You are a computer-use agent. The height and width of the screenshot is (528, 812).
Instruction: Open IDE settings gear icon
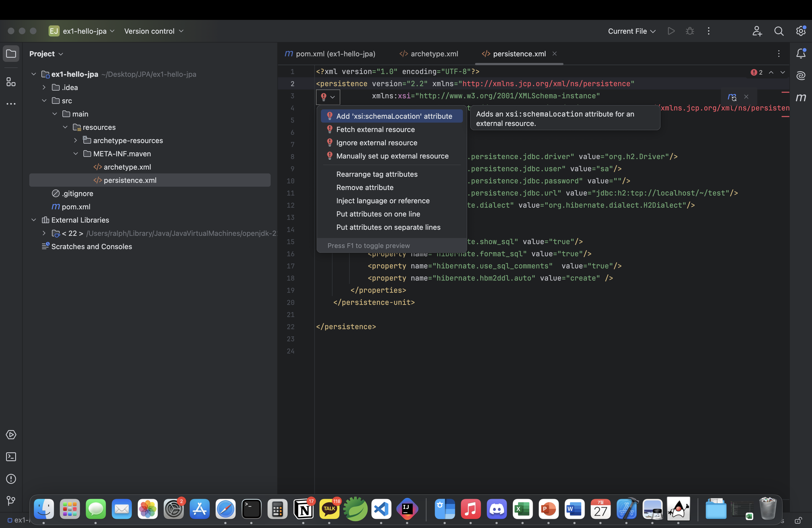(x=801, y=31)
